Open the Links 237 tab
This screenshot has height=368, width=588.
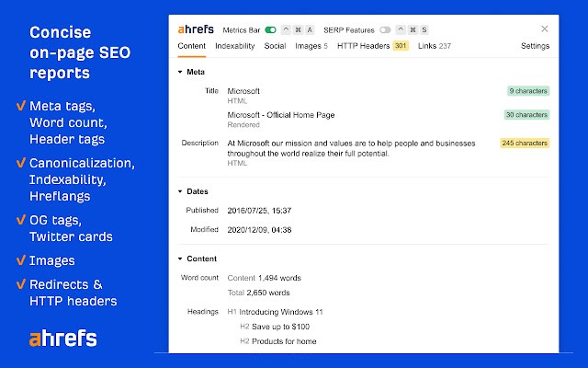coord(435,46)
